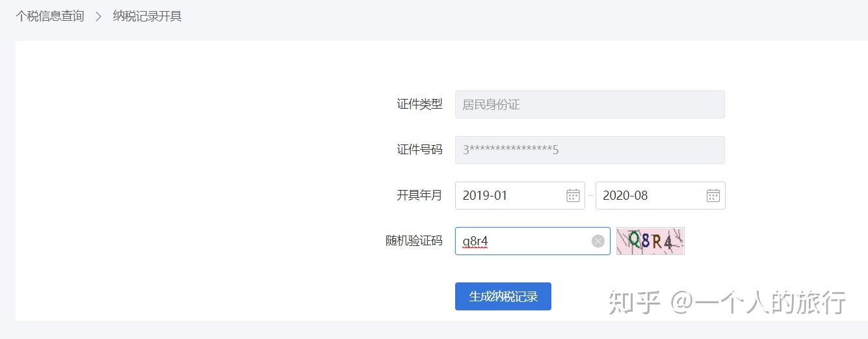Click the 证件类型 label
Screen dimensions: 868x339
pyautogui.click(x=419, y=104)
